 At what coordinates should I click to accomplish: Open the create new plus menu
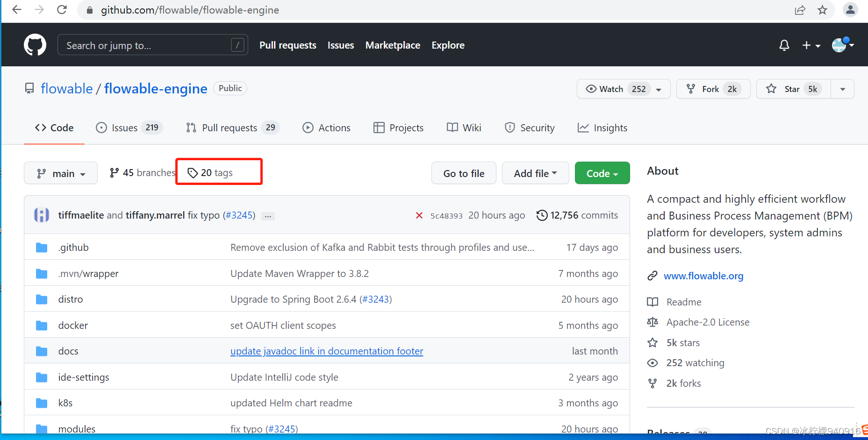[x=811, y=45]
